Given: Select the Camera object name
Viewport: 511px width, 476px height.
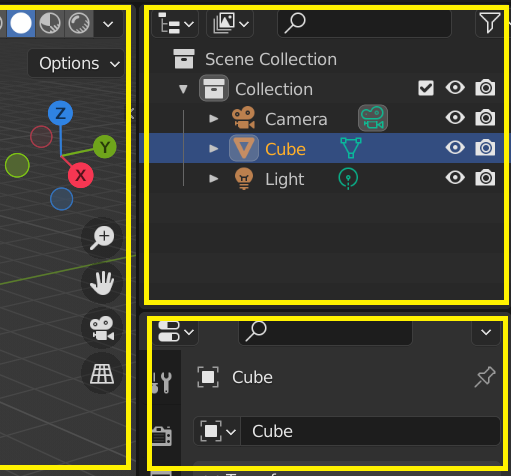Looking at the screenshot, I should coord(296,119).
